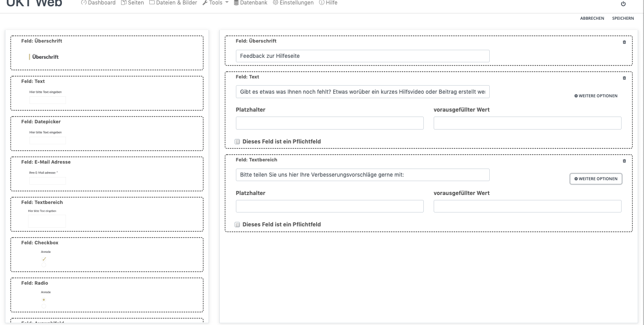Click the ABBRECHEN button
644x325 pixels.
(x=592, y=18)
